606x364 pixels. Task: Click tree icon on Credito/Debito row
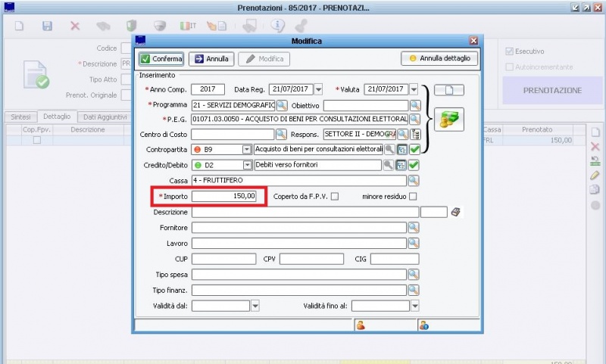(401, 165)
